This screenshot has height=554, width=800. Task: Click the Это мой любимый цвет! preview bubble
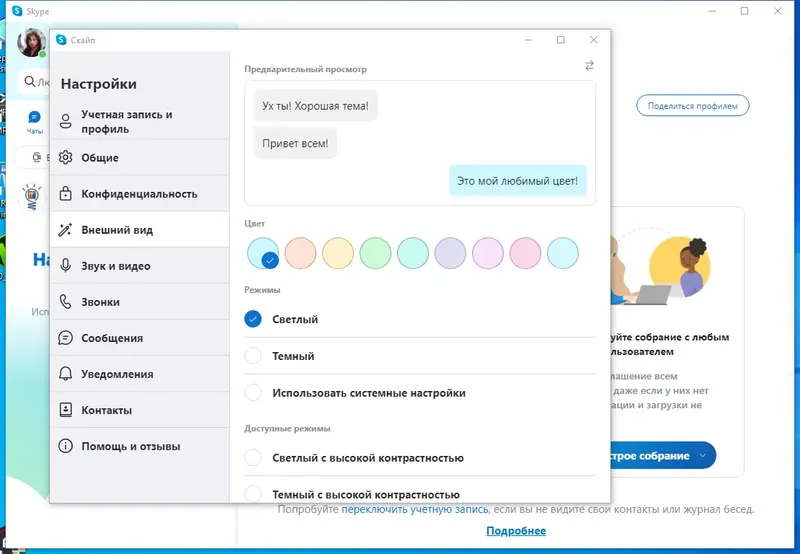(517, 181)
